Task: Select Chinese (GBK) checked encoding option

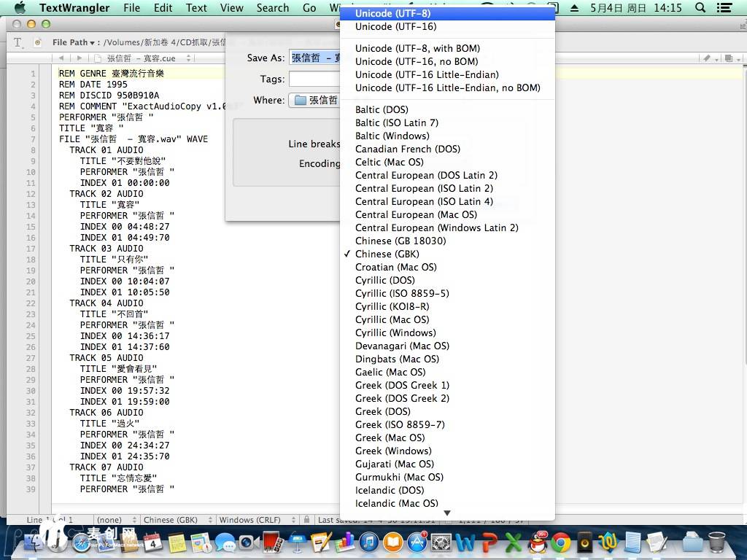Action: [387, 254]
